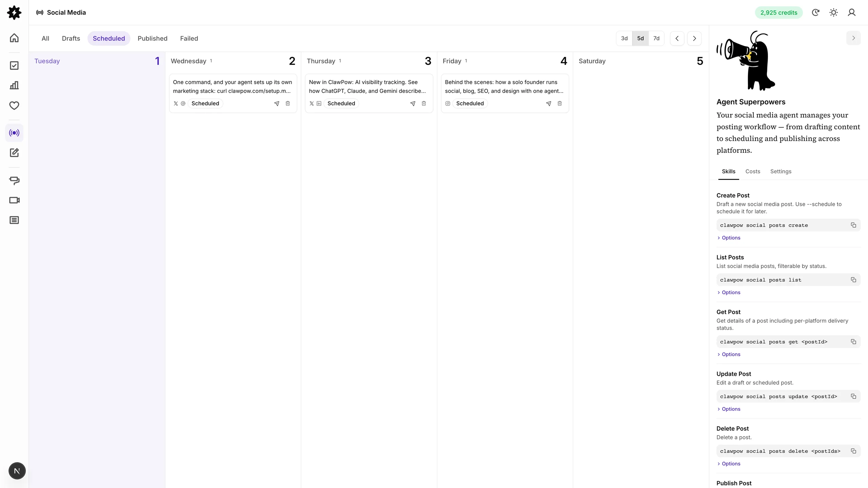This screenshot has width=868, height=488.
Task: Open the paint roller design sidebar icon
Action: coord(14,180)
